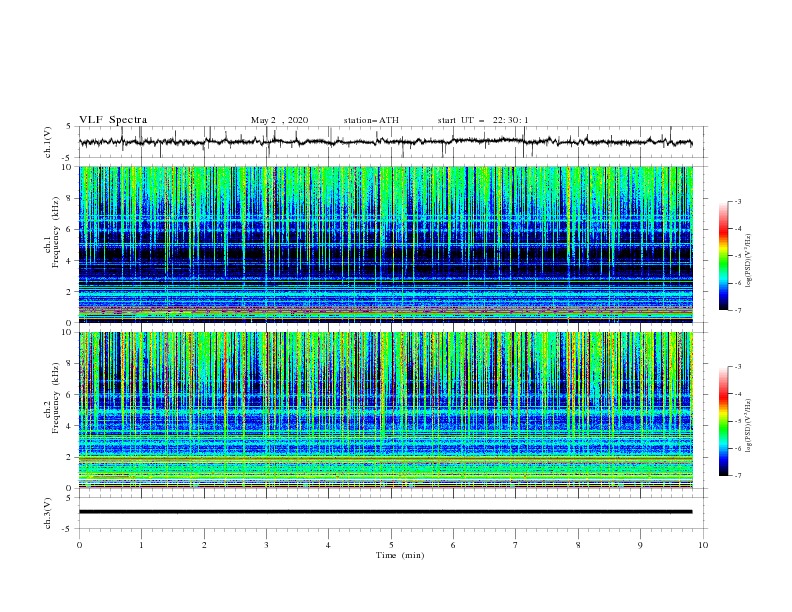
Task: Click the "start UT = 22:30:1" header text
Action: pos(483,120)
